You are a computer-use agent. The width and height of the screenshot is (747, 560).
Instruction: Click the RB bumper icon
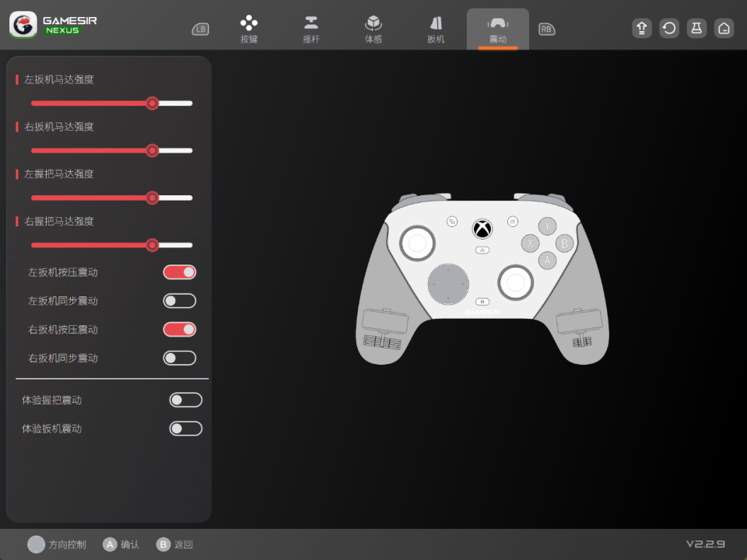[546, 29]
